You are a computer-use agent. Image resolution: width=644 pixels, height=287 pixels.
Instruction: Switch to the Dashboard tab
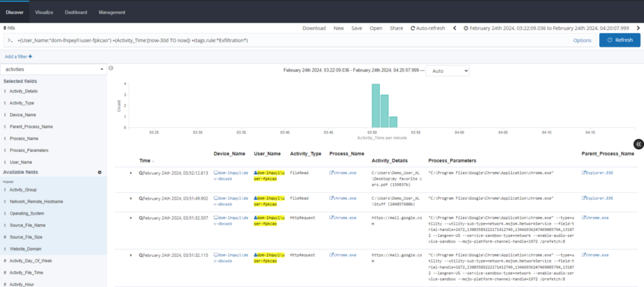click(76, 12)
